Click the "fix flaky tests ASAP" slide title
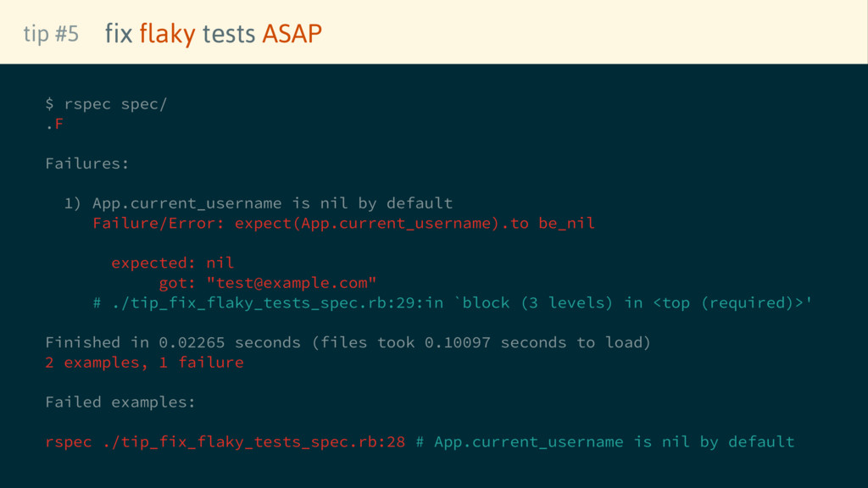The width and height of the screenshot is (868, 488). pyautogui.click(x=213, y=33)
